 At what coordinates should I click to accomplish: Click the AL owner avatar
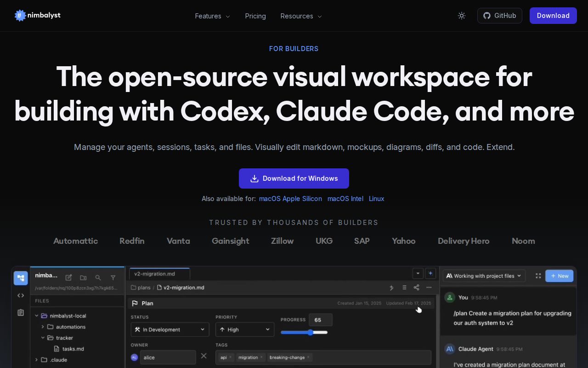(x=134, y=357)
